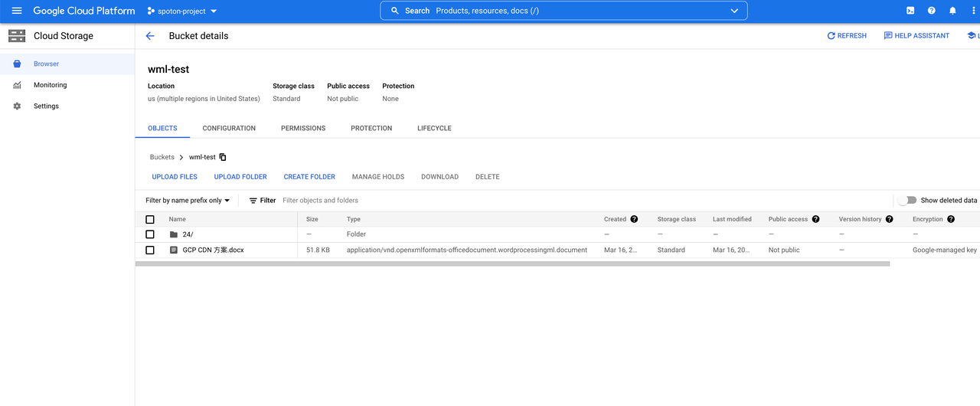Check the box for GCP CDN docx file
Screen dimensions: 980x406
coord(150,250)
